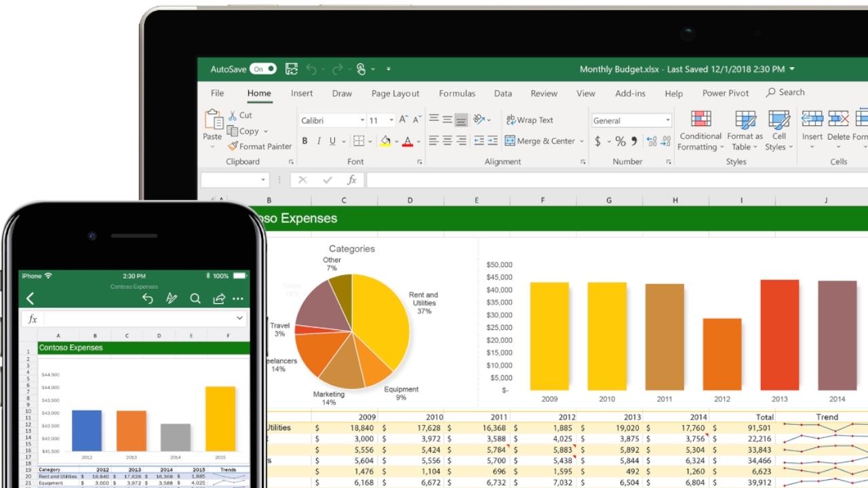Open the Font dialog launcher
The image size is (868, 488).
(420, 162)
